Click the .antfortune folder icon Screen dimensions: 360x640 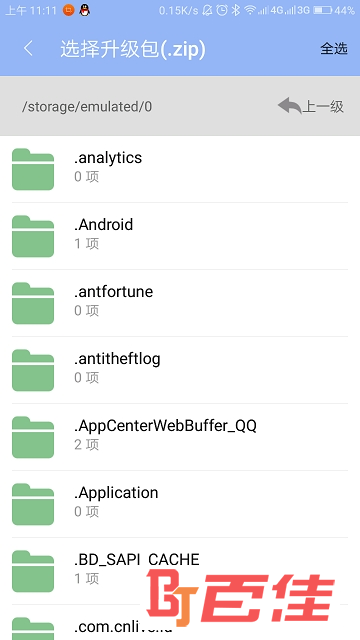pyautogui.click(x=33, y=303)
